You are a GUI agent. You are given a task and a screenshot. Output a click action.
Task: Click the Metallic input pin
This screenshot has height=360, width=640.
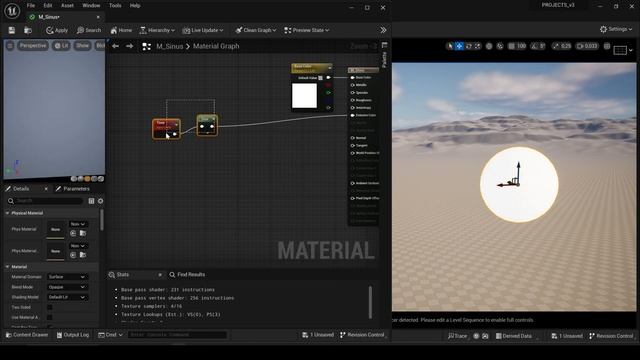pos(353,85)
